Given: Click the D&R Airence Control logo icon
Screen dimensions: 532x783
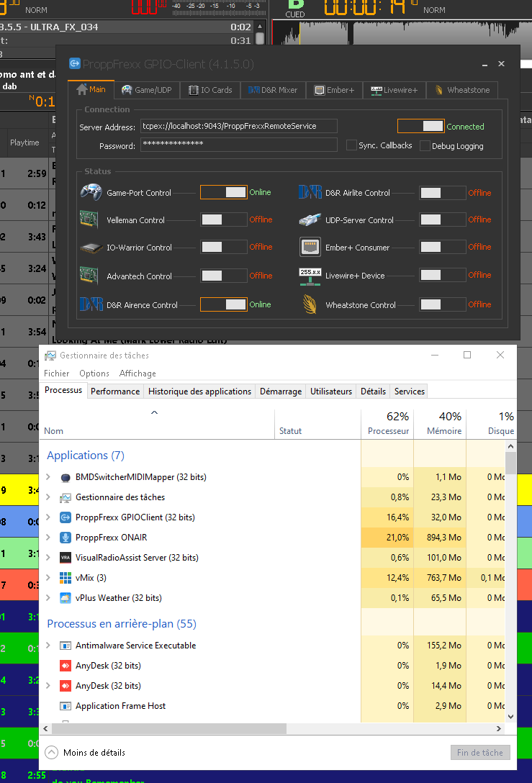Looking at the screenshot, I should tap(91, 304).
